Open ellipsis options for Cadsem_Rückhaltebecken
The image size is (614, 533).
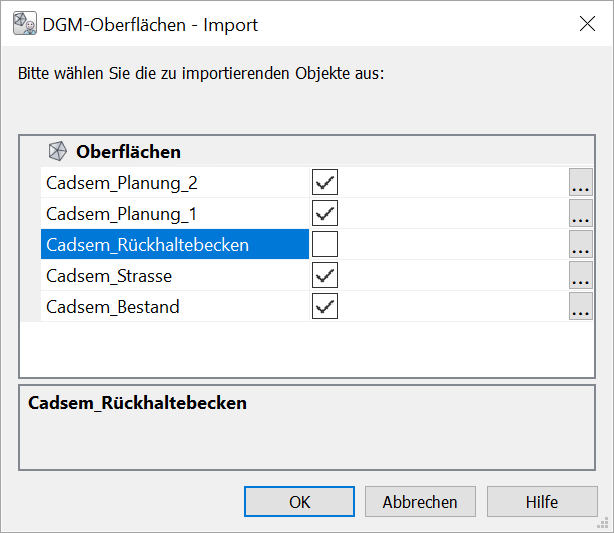(580, 245)
